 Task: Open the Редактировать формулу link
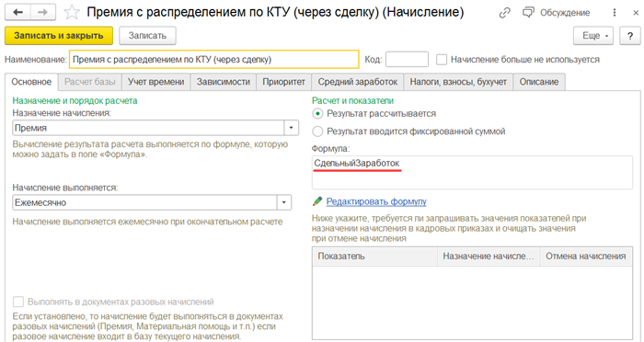[x=376, y=201]
